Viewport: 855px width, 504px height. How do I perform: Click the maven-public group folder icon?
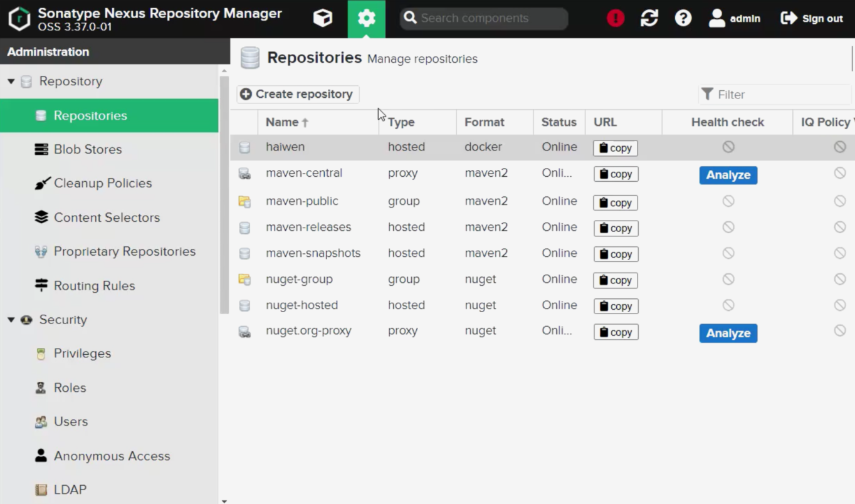tap(244, 202)
